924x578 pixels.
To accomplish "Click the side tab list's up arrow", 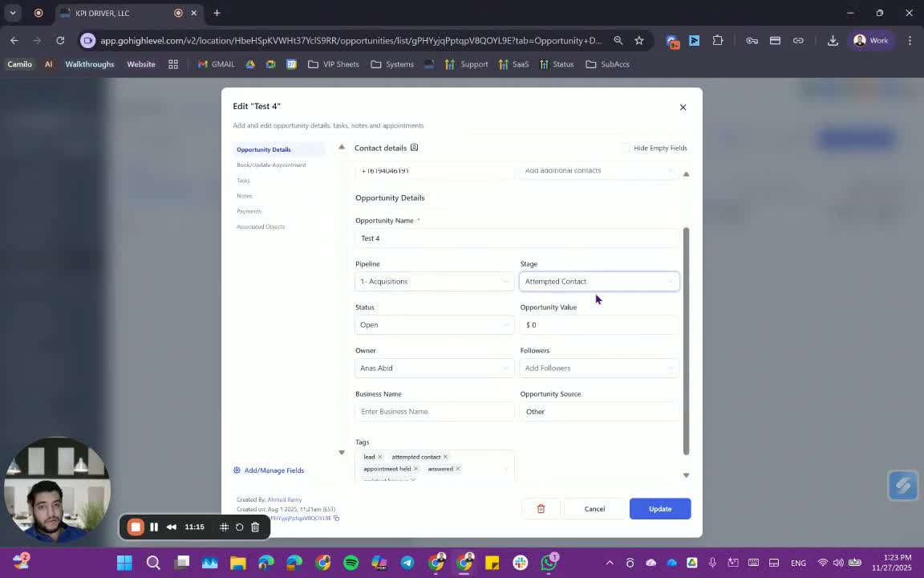I will click(x=341, y=147).
